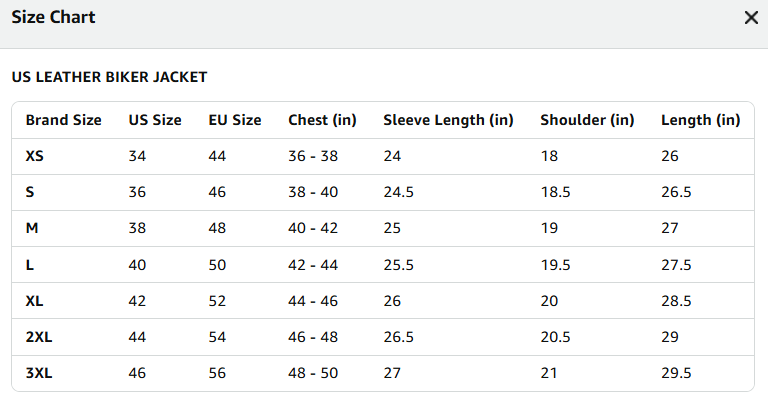This screenshot has width=768, height=406.
Task: Click the Chest (in) column header
Action: point(322,120)
